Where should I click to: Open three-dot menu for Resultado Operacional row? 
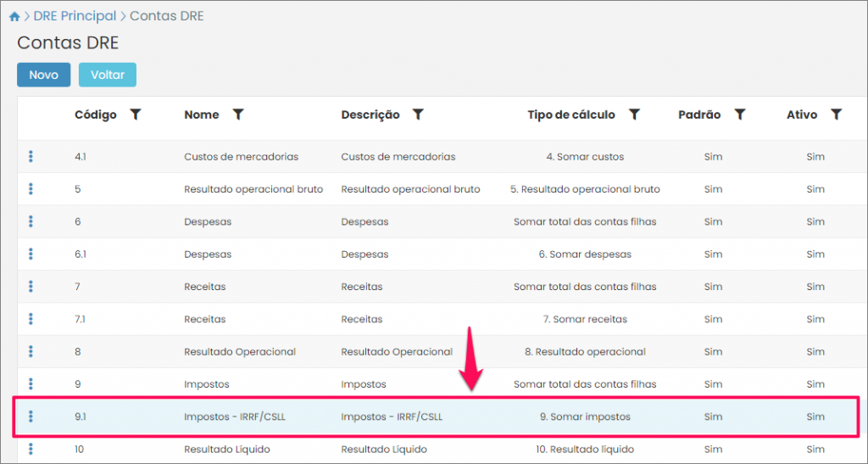click(31, 351)
